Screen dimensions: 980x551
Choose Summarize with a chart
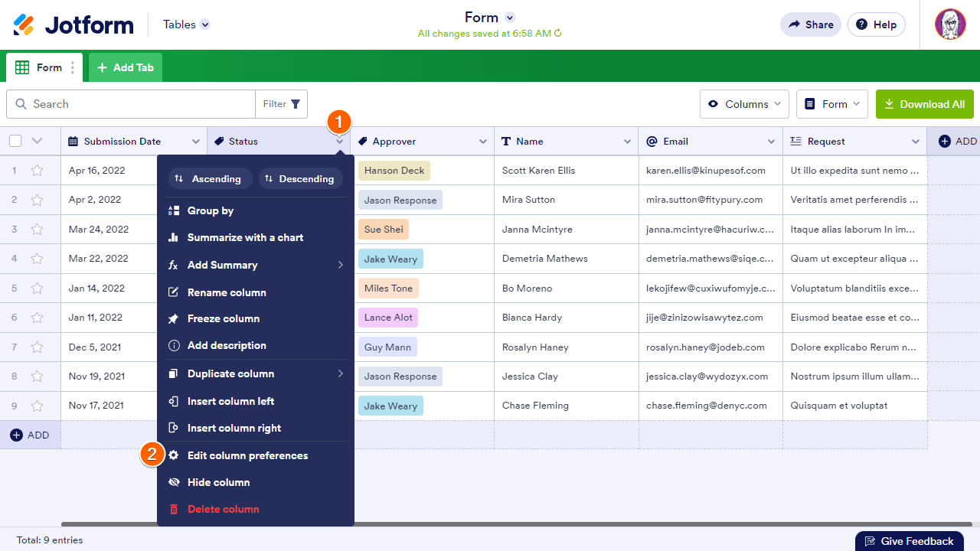tap(256, 237)
